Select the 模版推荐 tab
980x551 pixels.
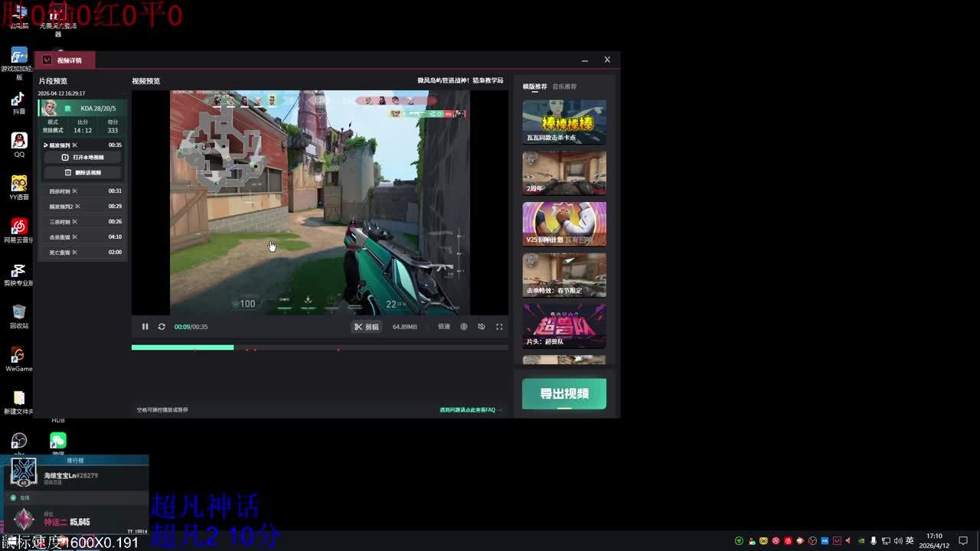535,86
